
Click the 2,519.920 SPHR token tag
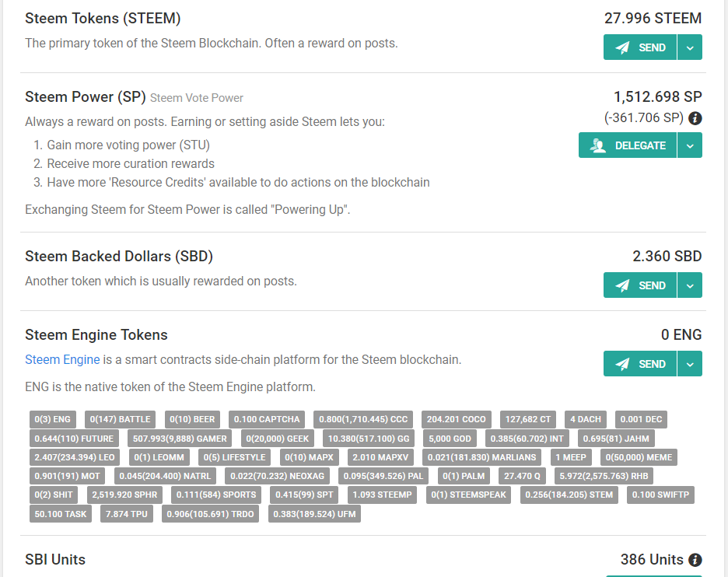pos(124,495)
